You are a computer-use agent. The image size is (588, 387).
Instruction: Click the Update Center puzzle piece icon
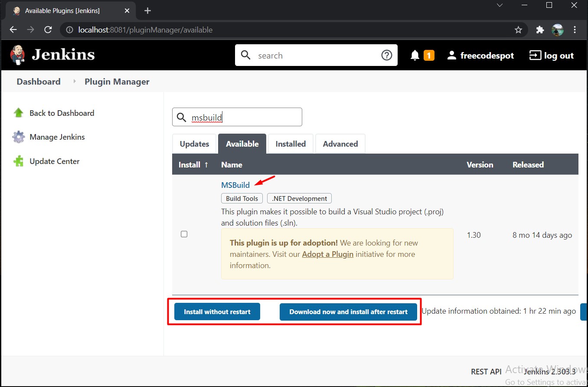(x=19, y=161)
